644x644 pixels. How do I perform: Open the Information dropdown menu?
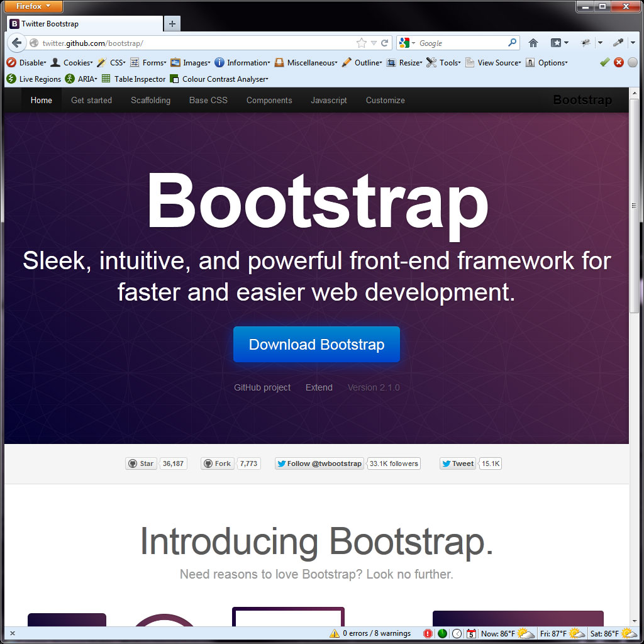(242, 62)
